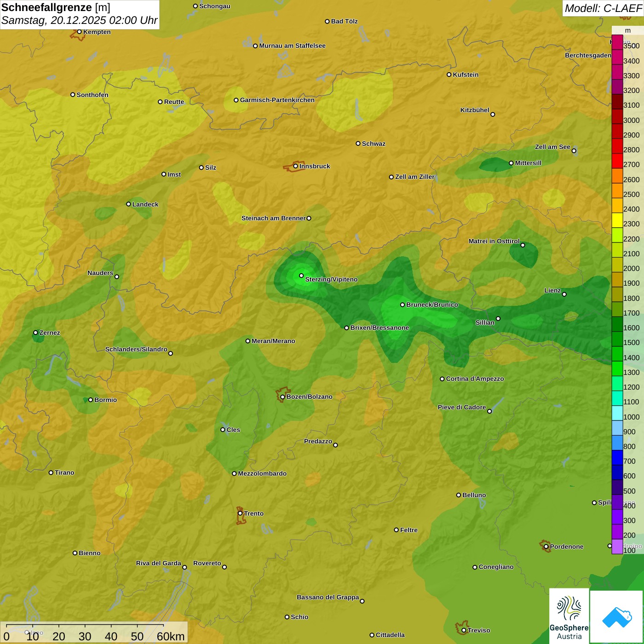Click the Belluno location dot
This screenshot has height=644, width=644.
458,495
